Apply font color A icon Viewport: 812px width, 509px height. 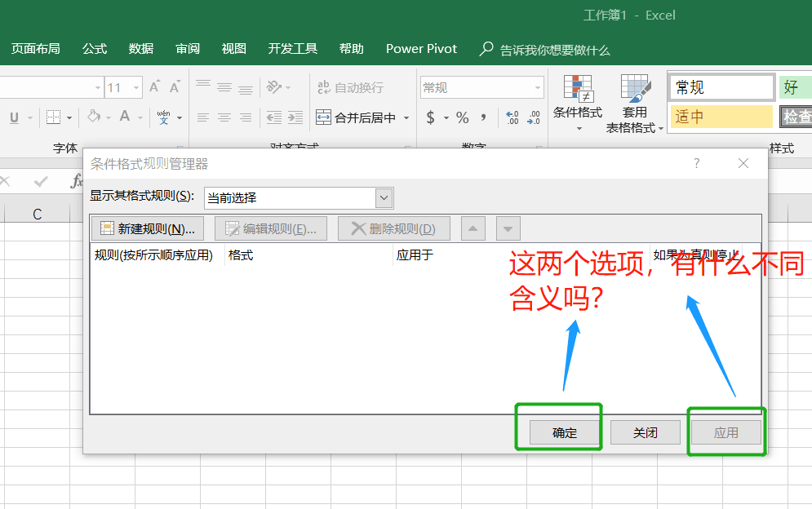pos(125,117)
